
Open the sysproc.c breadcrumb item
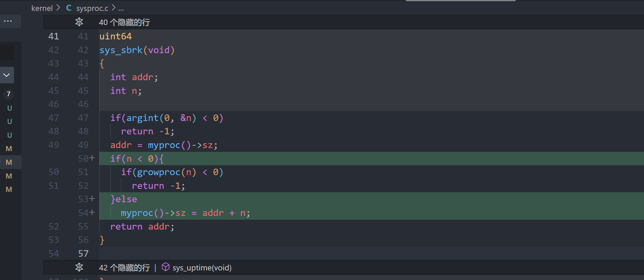click(92, 8)
